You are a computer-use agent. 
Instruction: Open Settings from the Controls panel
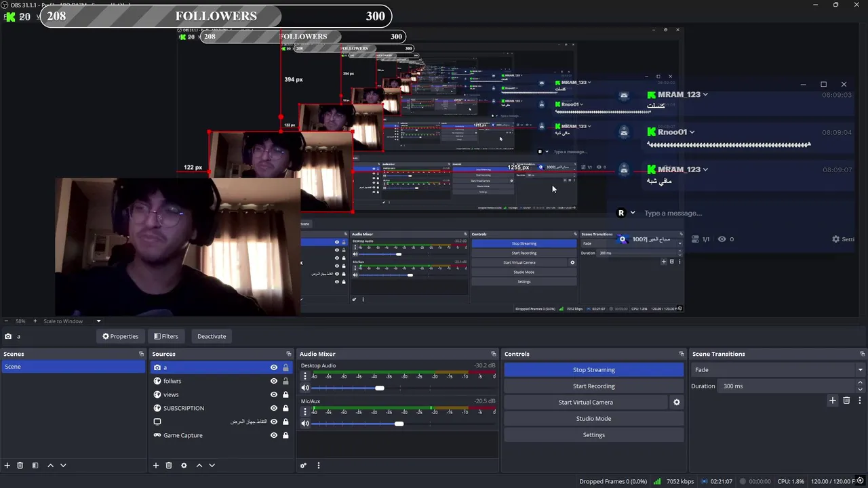[x=593, y=435]
